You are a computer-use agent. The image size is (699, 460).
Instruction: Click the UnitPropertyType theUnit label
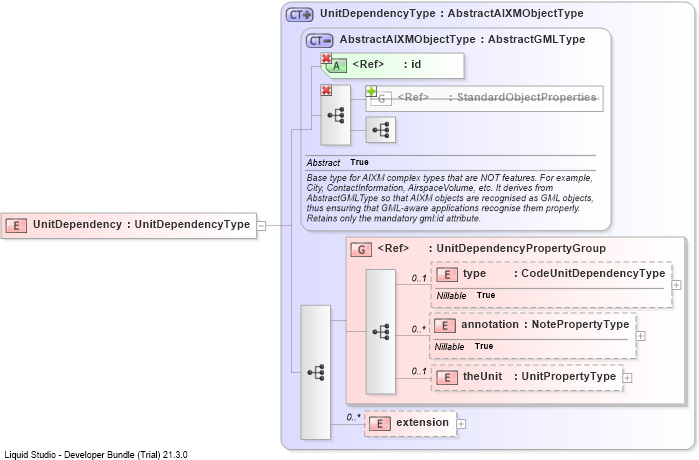[x=569, y=377]
